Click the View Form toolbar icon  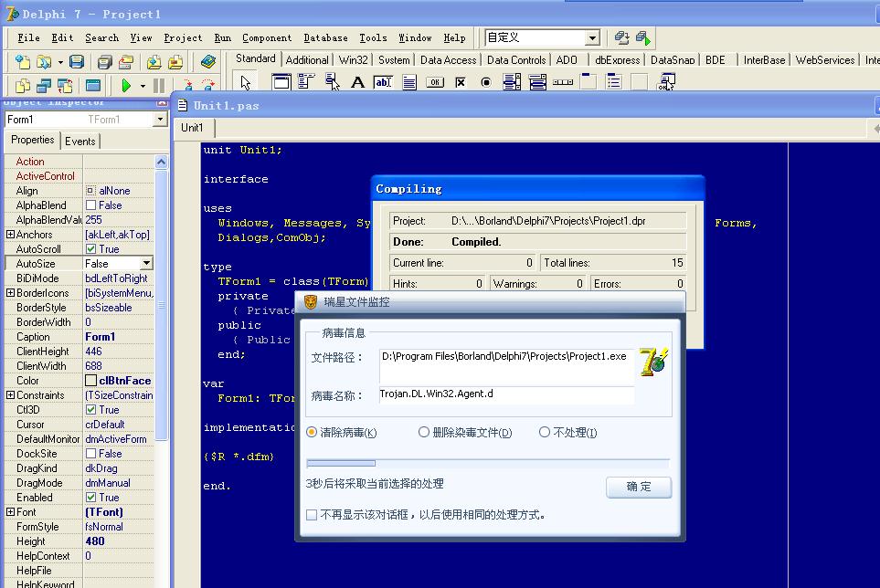(x=44, y=85)
